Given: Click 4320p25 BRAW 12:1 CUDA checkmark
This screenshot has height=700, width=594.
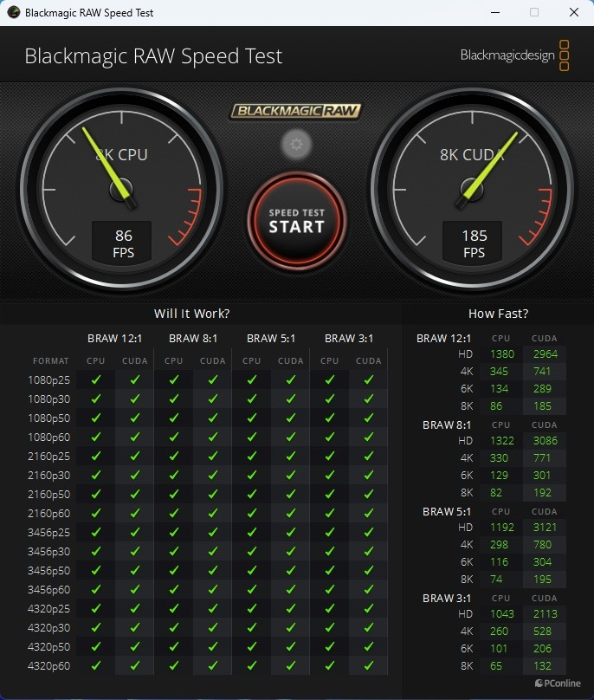Looking at the screenshot, I should 135,608.
